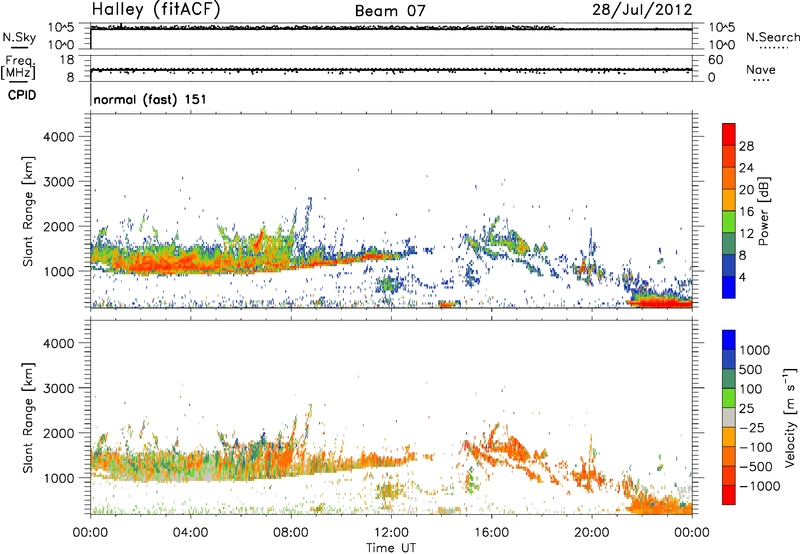Pick the red top segment of power colorbar
The image size is (800, 554).
(x=729, y=135)
